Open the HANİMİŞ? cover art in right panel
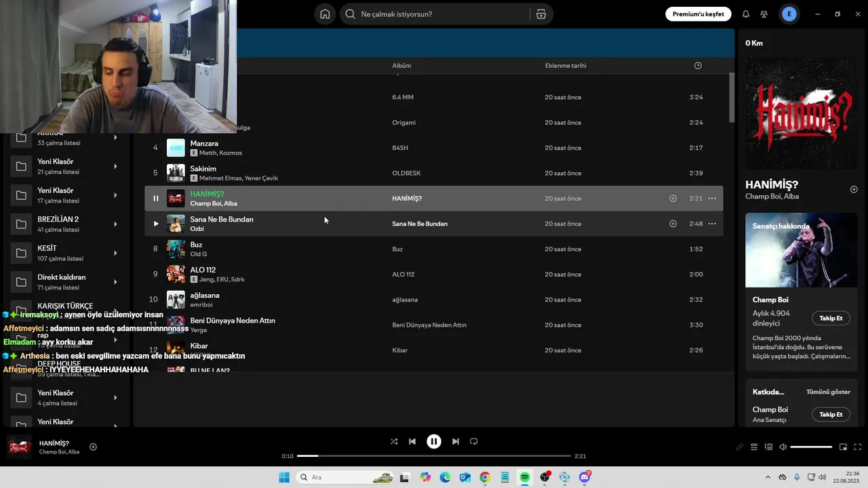Image resolution: width=868 pixels, height=488 pixels. (x=802, y=113)
